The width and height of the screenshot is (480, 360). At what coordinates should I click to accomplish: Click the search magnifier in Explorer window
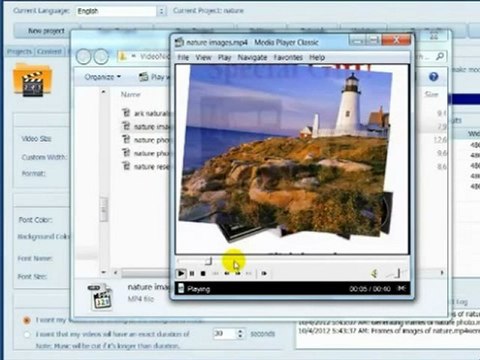pos(440,56)
